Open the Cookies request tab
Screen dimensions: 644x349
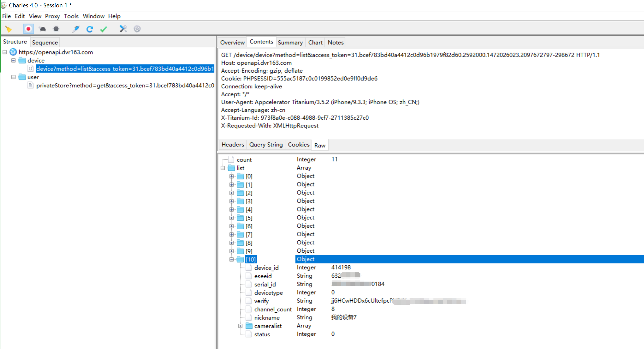298,145
